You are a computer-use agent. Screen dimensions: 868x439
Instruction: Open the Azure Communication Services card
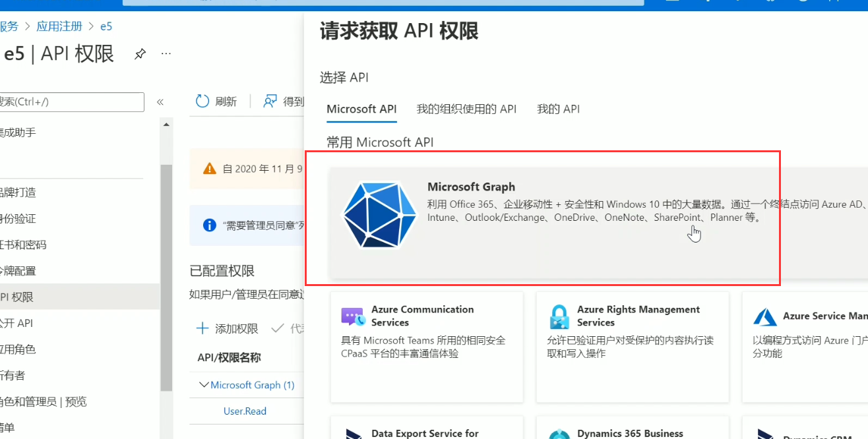point(427,347)
